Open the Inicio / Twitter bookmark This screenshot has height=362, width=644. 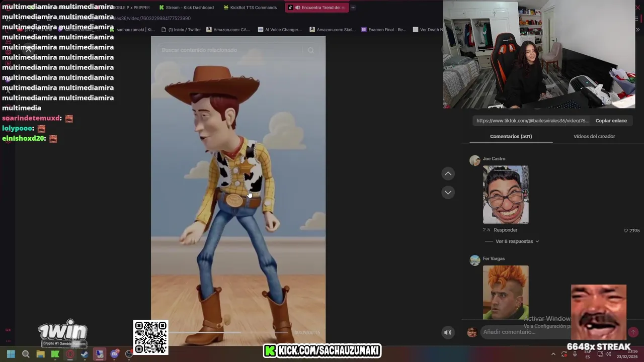[x=181, y=30]
